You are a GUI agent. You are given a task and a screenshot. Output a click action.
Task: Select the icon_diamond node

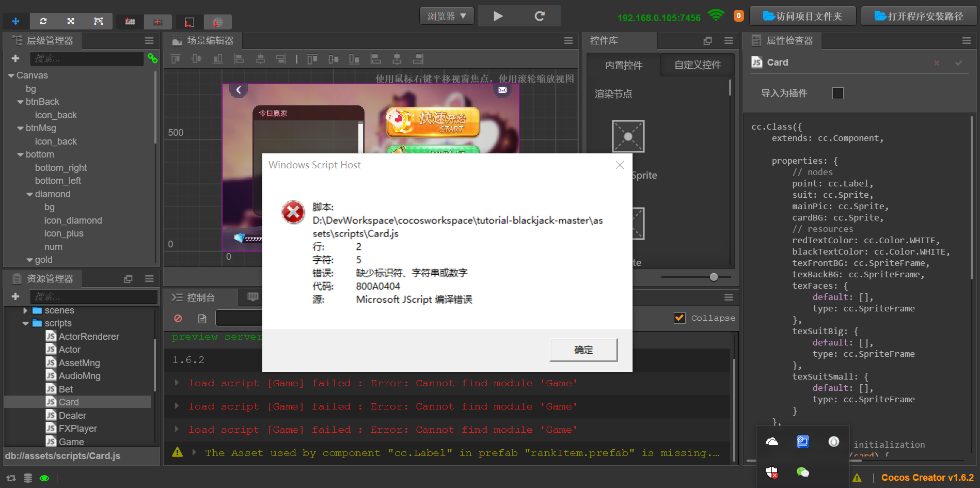[73, 221]
